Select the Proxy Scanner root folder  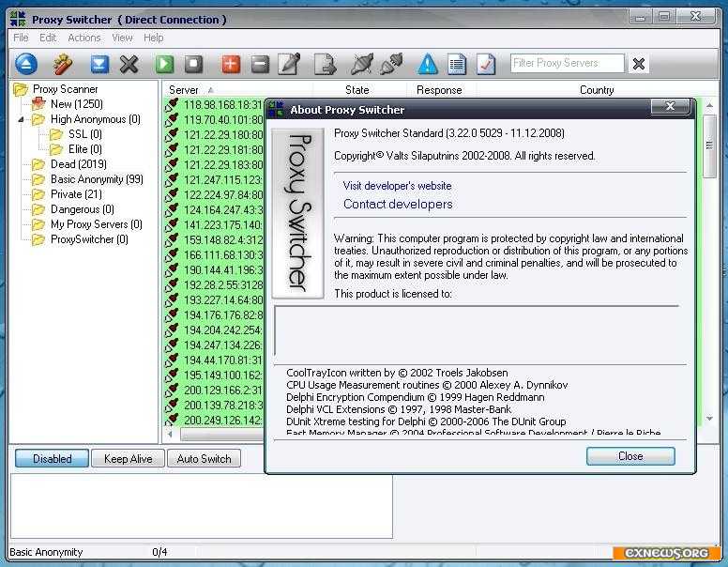pos(65,89)
